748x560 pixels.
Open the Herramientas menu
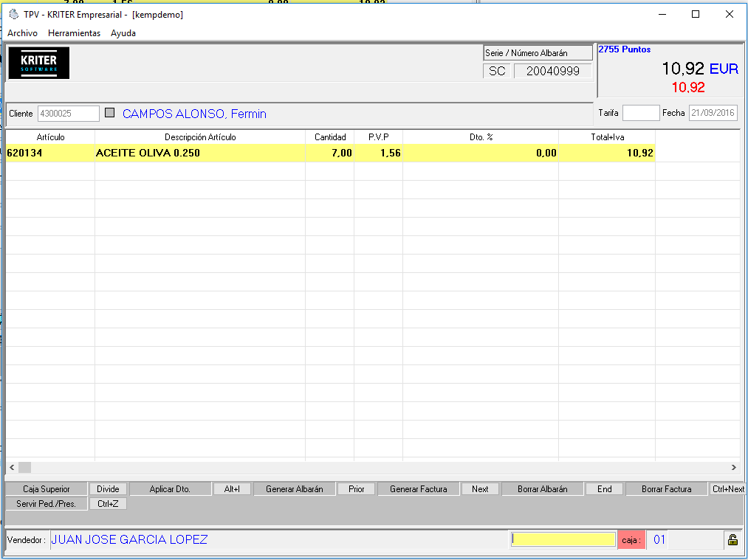74,33
